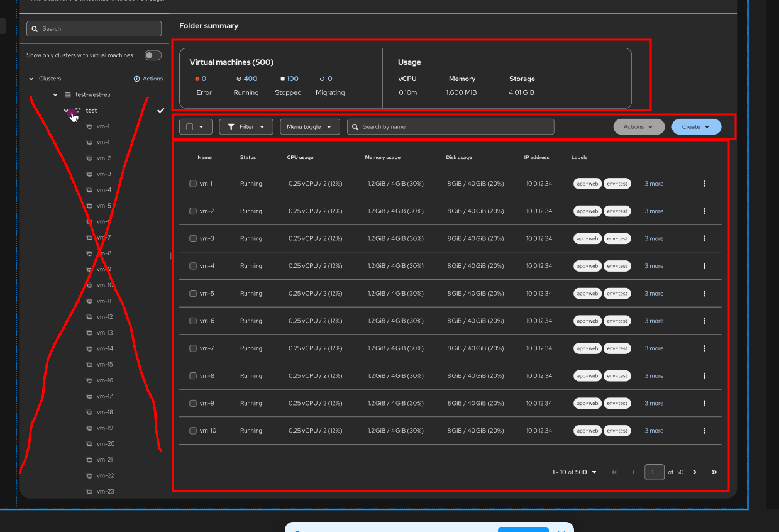The height and width of the screenshot is (532, 779).
Task: Open kebab menu for vm-3 row
Action: 704,238
